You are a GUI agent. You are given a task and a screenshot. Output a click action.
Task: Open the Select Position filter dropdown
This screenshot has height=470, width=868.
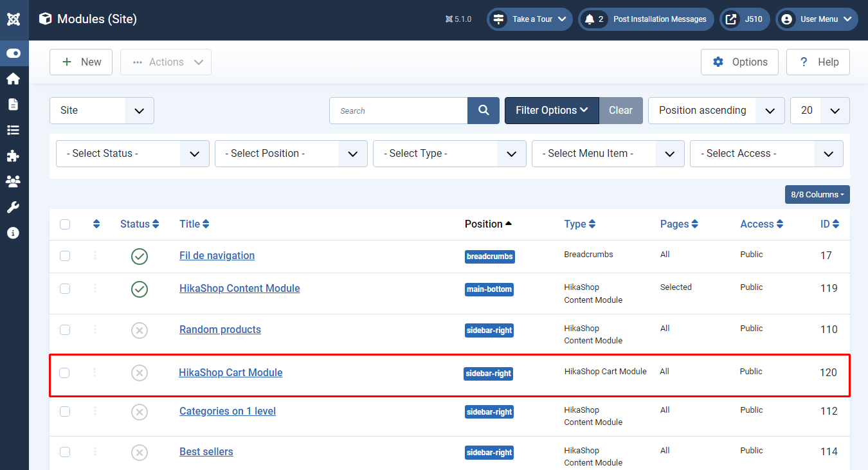click(x=291, y=154)
